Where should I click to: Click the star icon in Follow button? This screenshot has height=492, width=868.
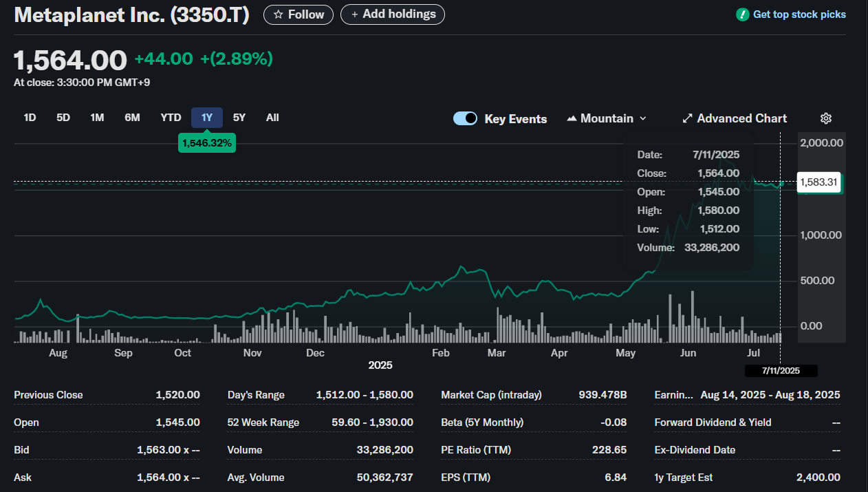pos(277,14)
